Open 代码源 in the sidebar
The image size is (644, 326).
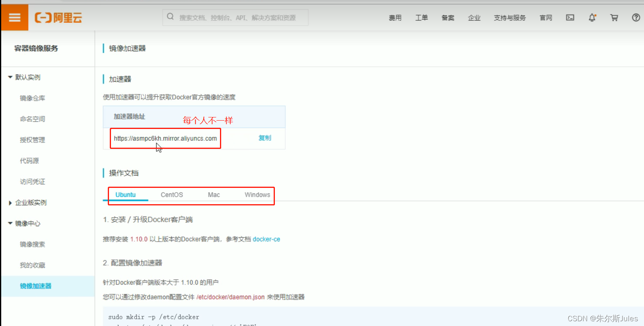tap(29, 161)
